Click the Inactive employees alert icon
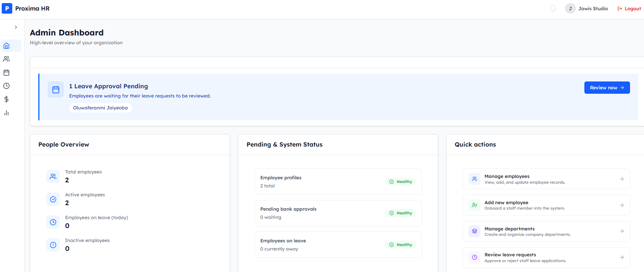Image resolution: width=644 pixels, height=272 pixels. [x=53, y=245]
